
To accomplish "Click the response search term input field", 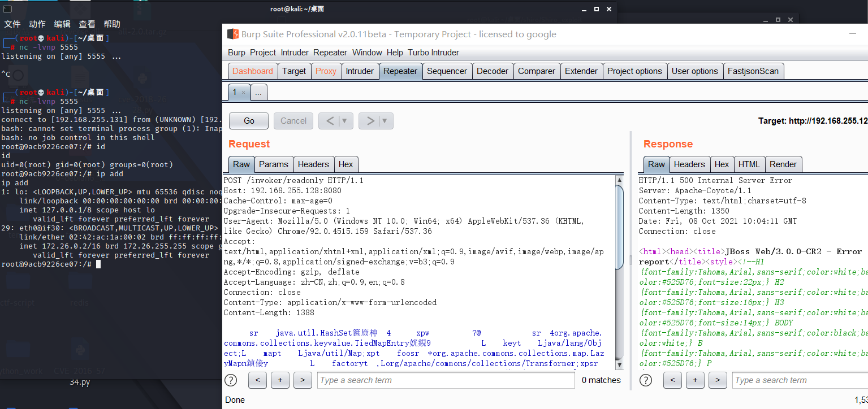I will (x=800, y=380).
